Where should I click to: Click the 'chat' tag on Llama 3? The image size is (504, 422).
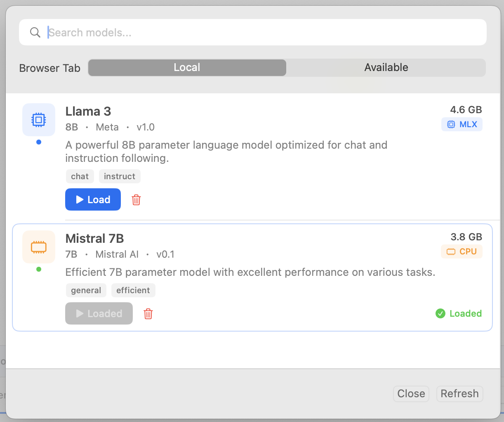click(x=80, y=176)
